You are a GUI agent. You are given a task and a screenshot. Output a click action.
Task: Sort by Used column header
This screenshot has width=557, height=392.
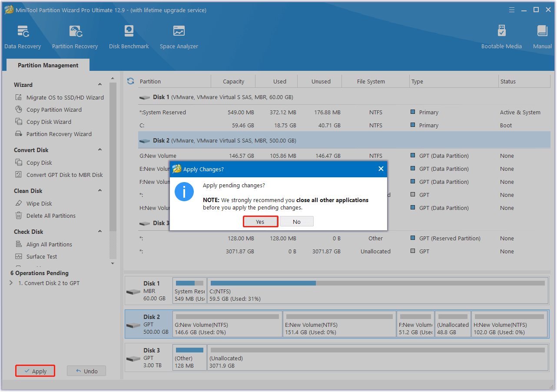point(280,81)
